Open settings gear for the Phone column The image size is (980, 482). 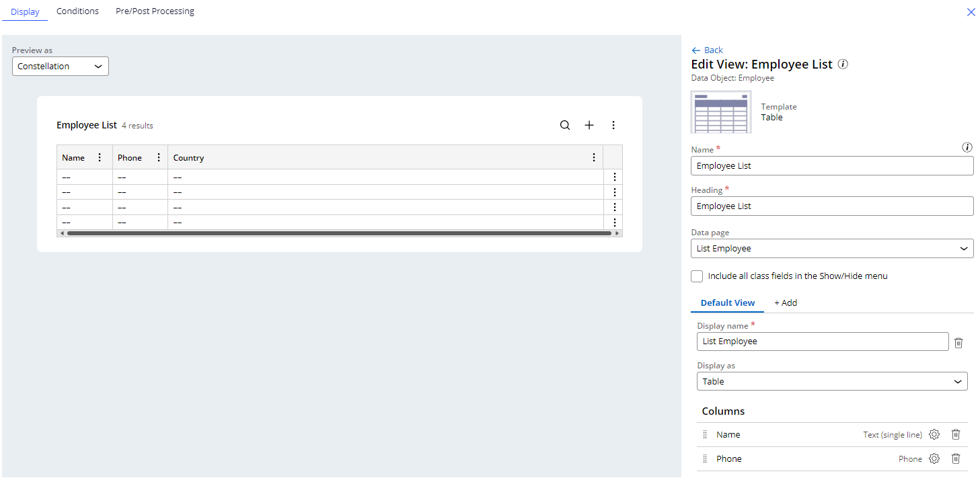[x=934, y=458]
